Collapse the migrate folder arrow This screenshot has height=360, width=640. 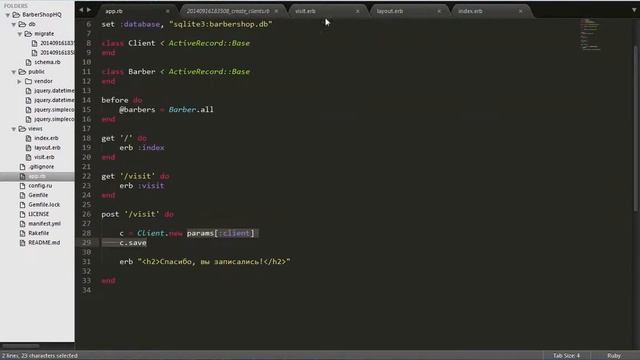[20, 34]
